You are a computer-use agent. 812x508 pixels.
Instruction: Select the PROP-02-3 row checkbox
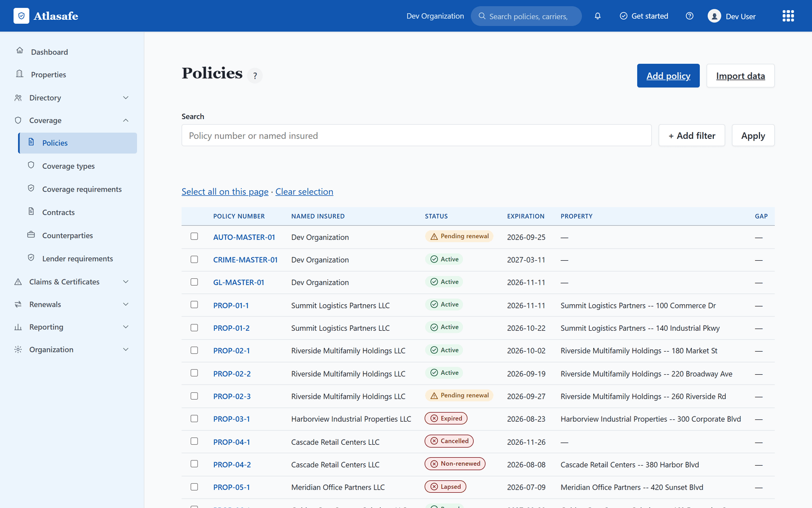[x=194, y=396]
